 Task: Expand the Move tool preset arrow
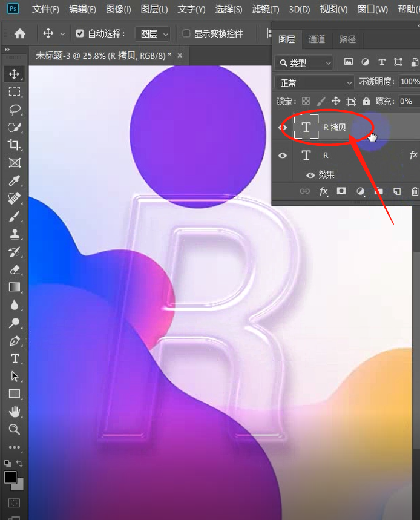coord(62,34)
